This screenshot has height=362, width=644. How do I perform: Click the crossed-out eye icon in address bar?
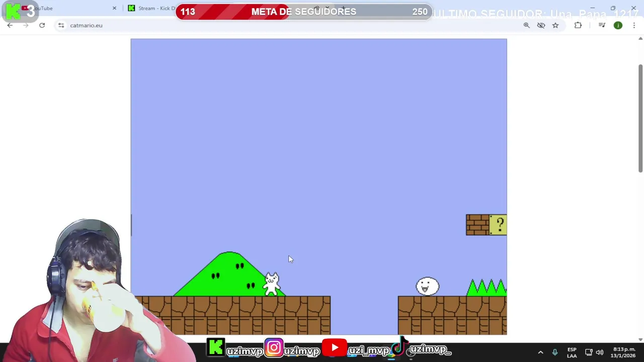tap(541, 25)
